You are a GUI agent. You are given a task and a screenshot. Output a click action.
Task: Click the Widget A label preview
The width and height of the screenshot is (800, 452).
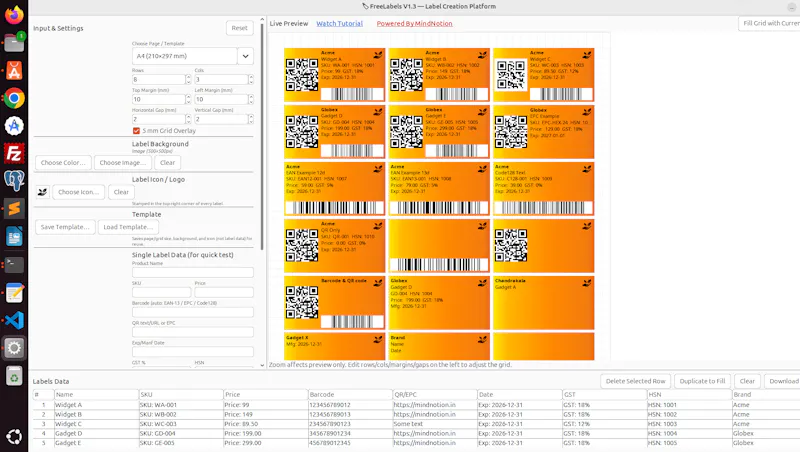point(335,75)
